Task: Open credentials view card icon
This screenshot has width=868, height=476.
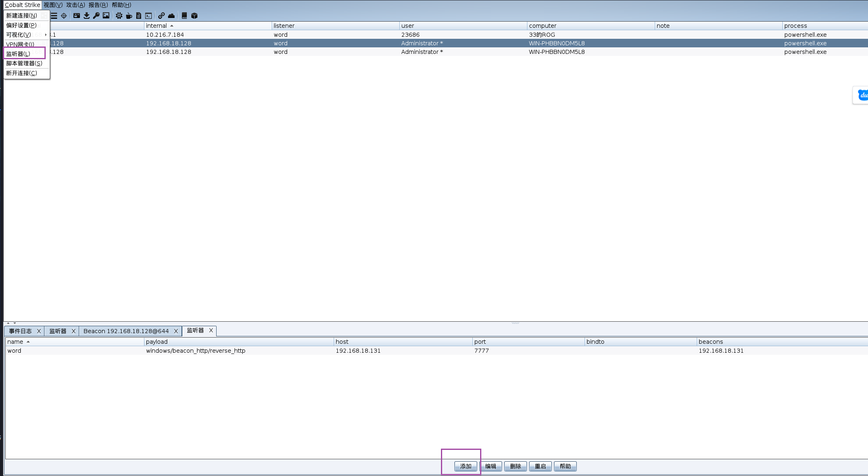Action: pyautogui.click(x=77, y=16)
